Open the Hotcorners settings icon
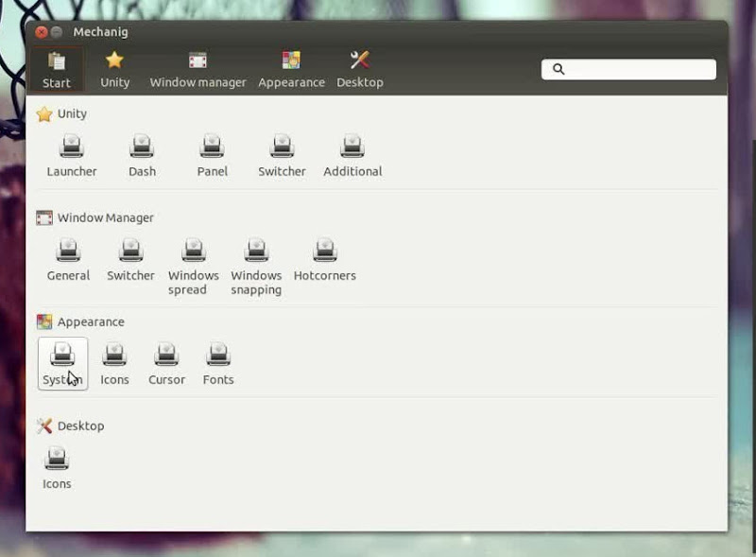 324,260
